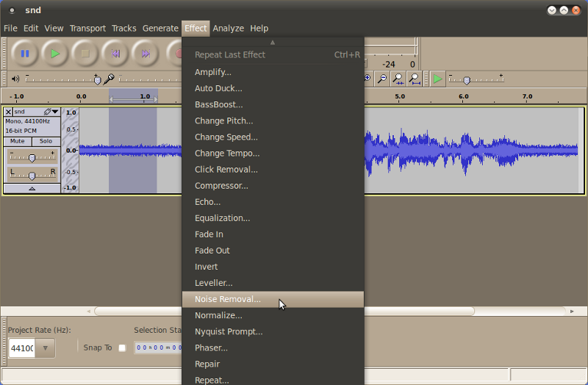The height and width of the screenshot is (385, 588).
Task: Click timeline ruler at 5.0 seconds
Action: point(400,97)
